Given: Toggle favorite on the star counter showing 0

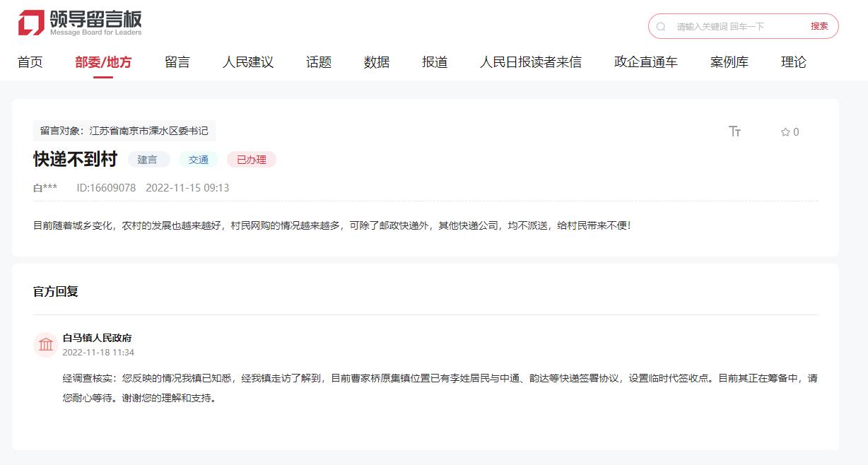Looking at the screenshot, I should [x=788, y=131].
